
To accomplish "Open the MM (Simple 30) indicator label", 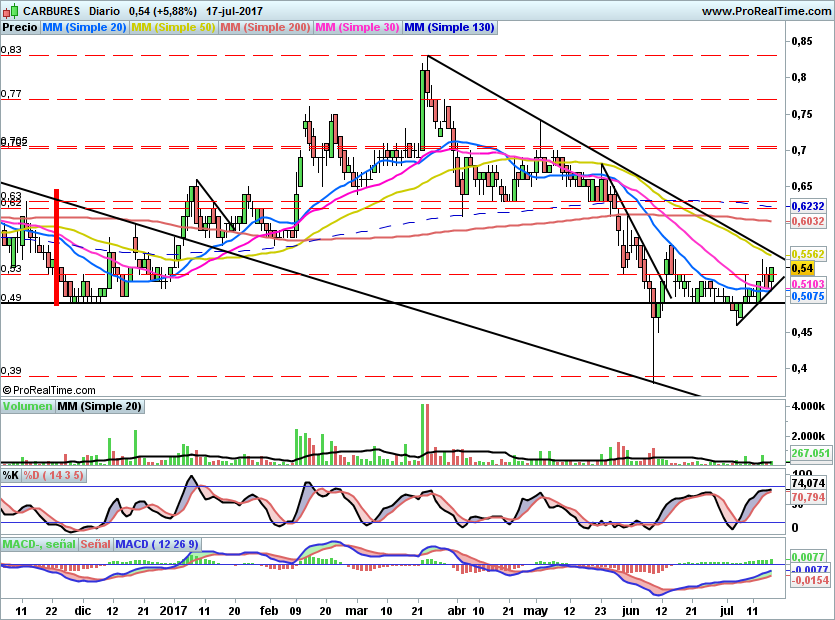I will (x=357, y=28).
